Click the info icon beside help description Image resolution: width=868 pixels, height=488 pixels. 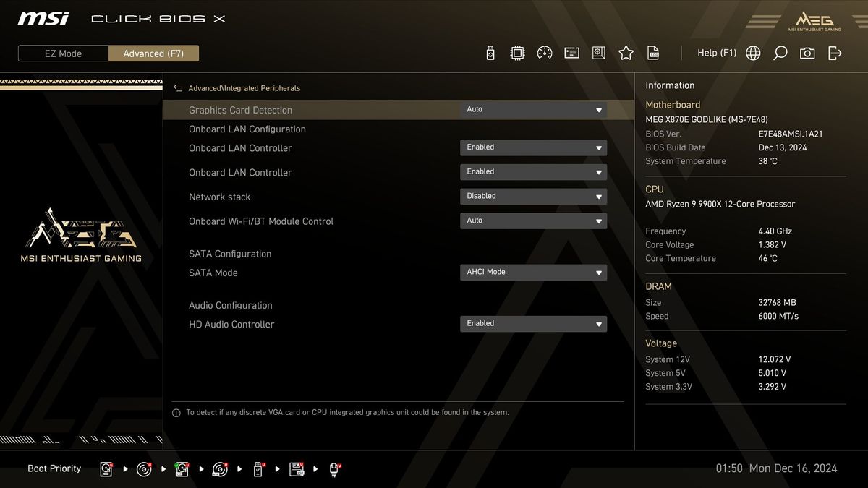176,413
